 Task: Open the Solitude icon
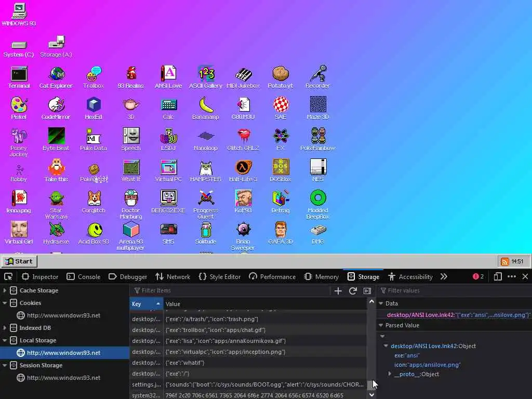coord(206,233)
